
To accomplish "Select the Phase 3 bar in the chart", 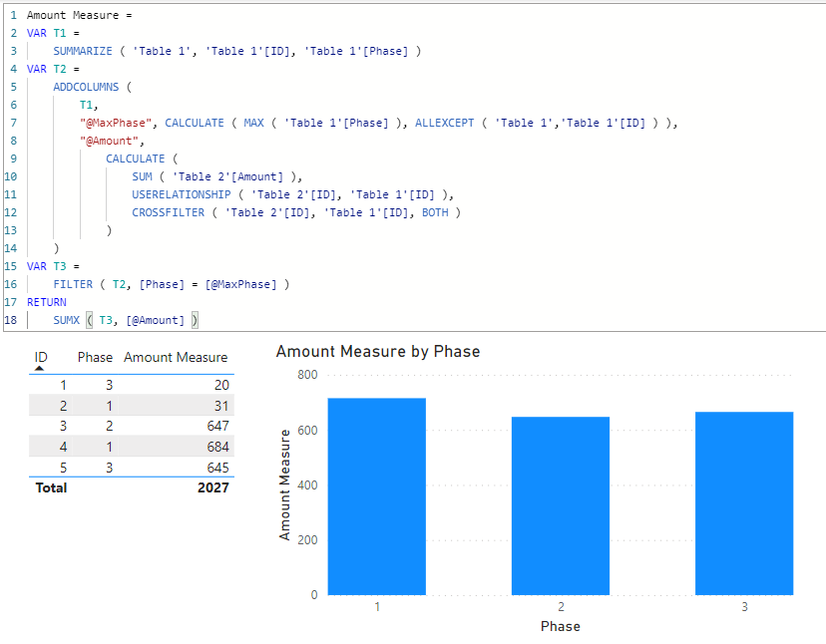I will click(x=744, y=503).
